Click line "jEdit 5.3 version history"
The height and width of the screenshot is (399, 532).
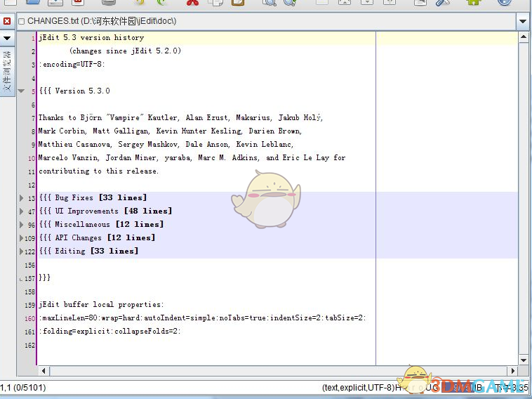(x=91, y=38)
